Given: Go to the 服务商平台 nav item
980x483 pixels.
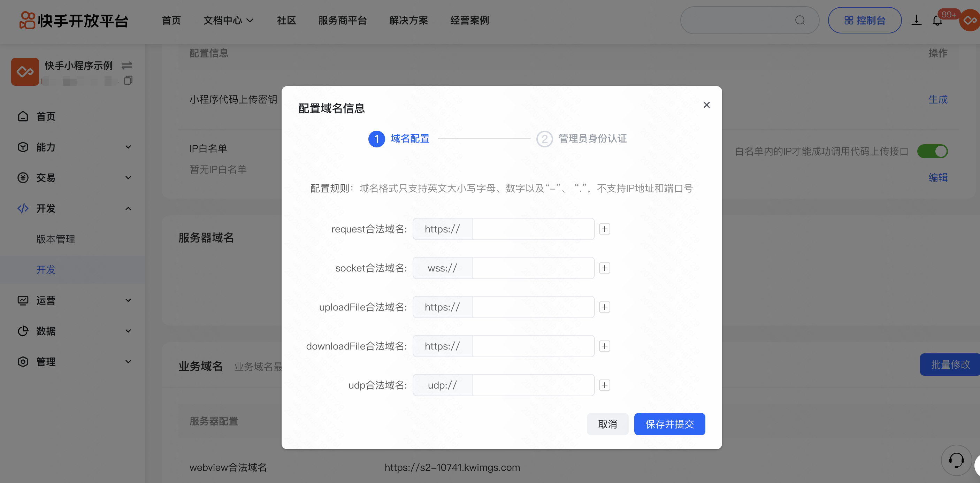Looking at the screenshot, I should 342,20.
